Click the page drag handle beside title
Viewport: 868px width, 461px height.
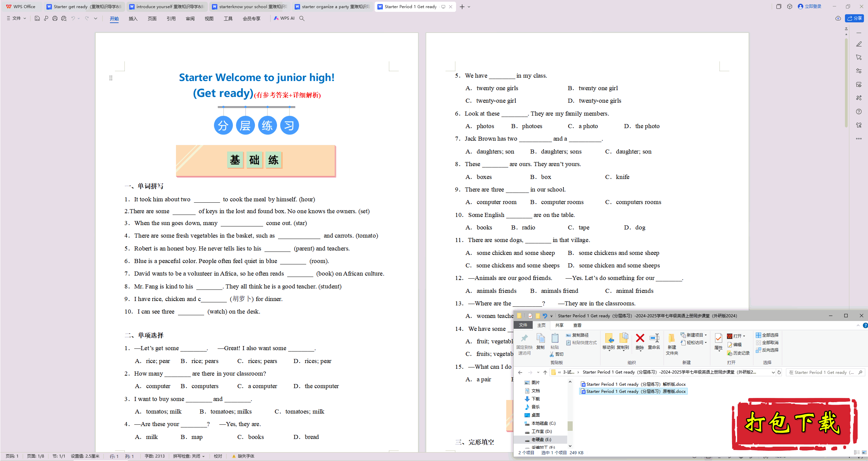pos(111,78)
